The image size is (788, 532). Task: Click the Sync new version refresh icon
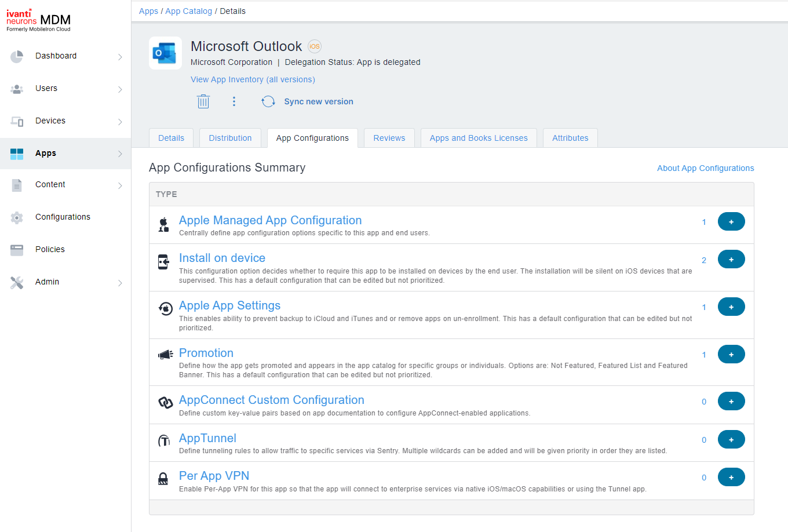[x=268, y=101]
